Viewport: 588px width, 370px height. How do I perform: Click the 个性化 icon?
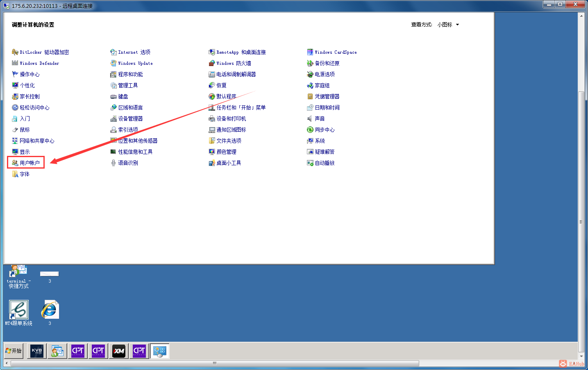(15, 85)
